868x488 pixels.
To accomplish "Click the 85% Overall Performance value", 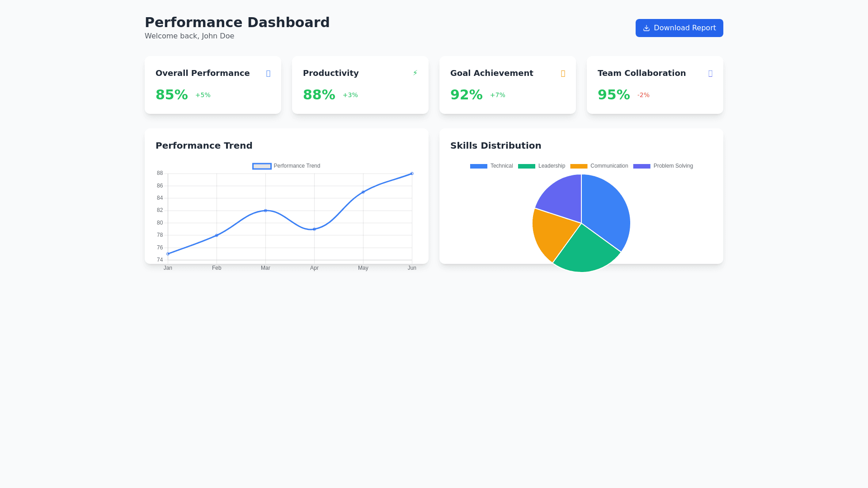I will 172,95.
